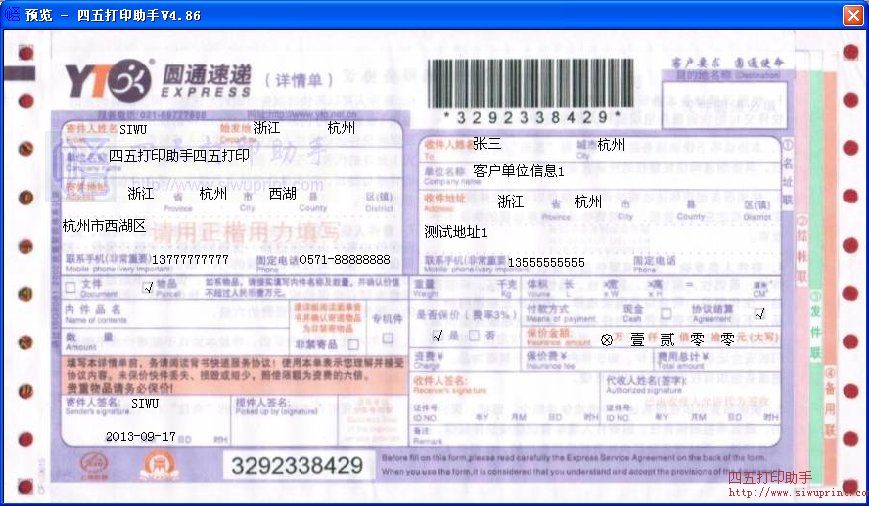Image resolution: width=869 pixels, height=506 pixels.
Task: Select the address text 杭州市西湖区
Action: click(x=104, y=226)
